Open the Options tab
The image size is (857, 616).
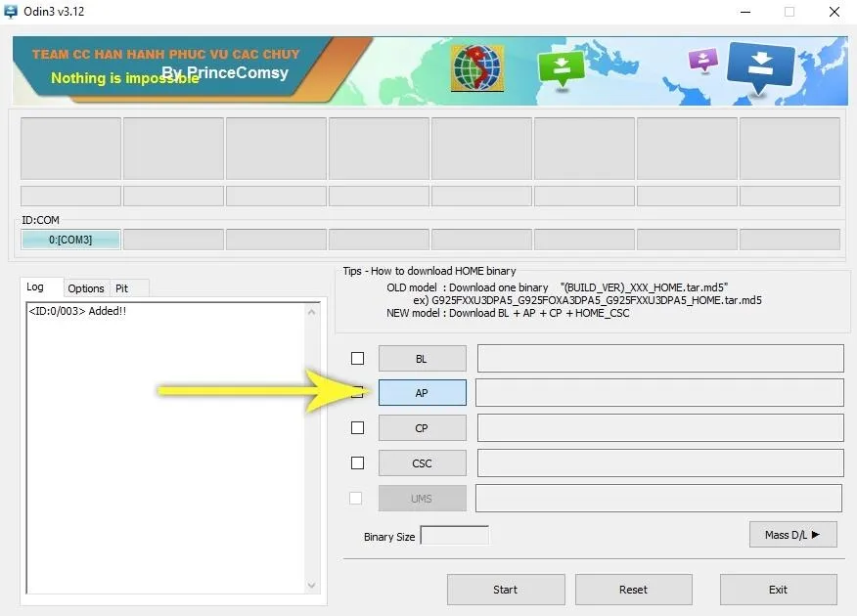(86, 288)
